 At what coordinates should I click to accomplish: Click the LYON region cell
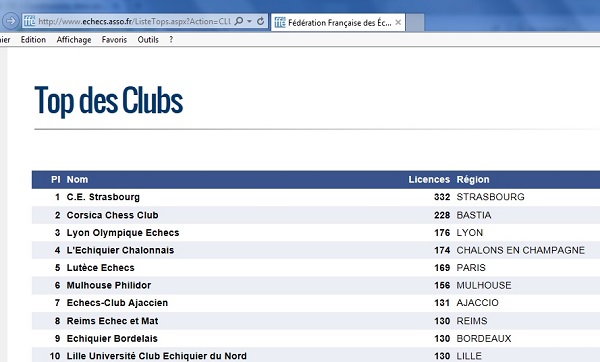[x=470, y=233]
